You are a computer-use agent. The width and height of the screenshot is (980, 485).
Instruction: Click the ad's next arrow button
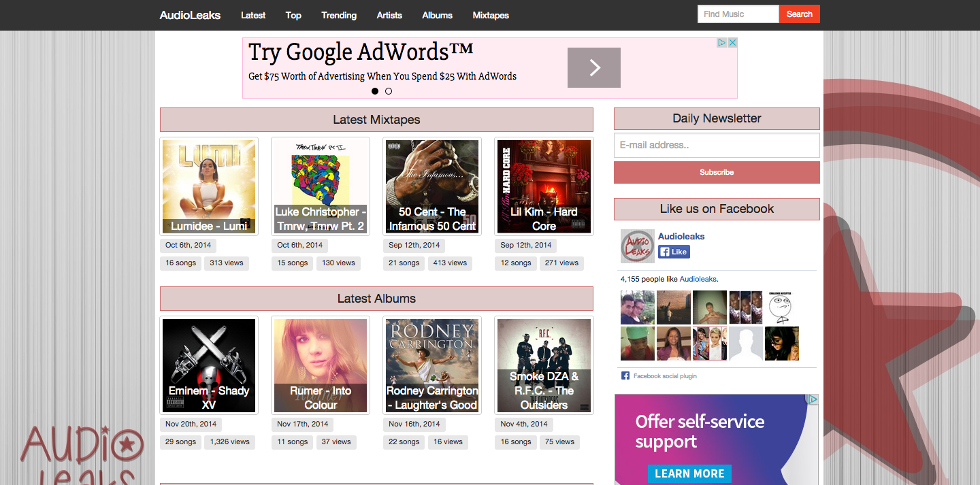593,67
